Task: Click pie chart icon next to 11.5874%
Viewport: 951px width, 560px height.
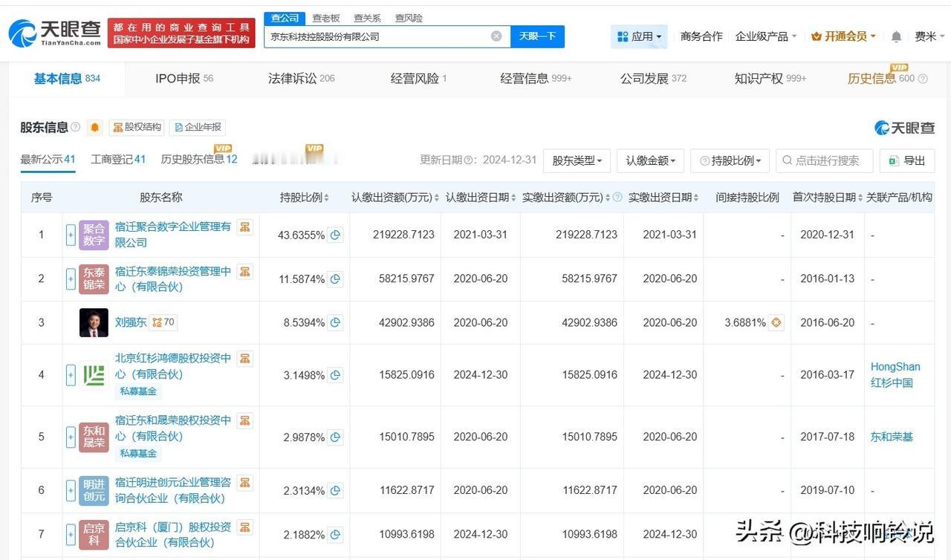Action: pos(335,279)
